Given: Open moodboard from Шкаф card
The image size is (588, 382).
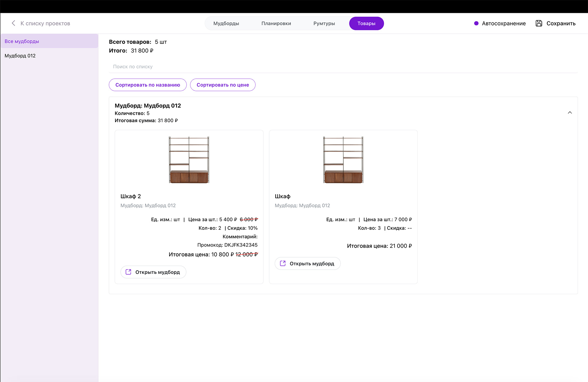Looking at the screenshot, I should pos(307,263).
